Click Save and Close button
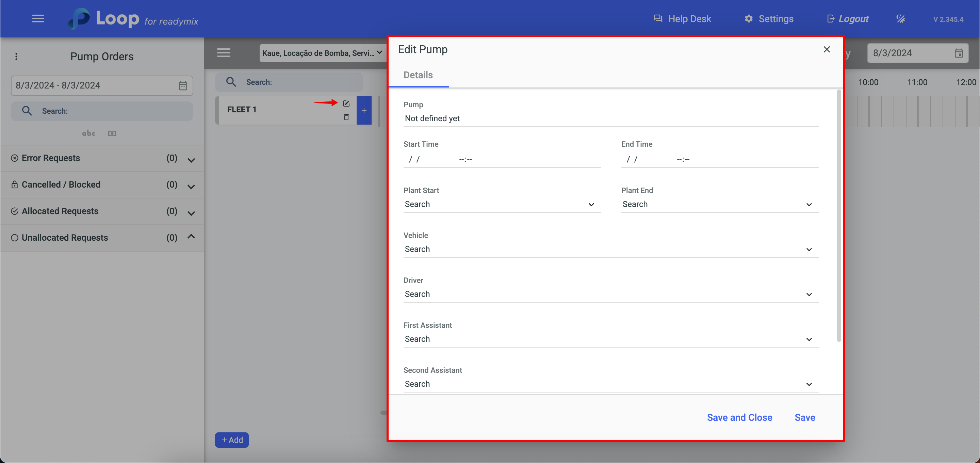Image resolution: width=980 pixels, height=463 pixels. [x=739, y=417]
